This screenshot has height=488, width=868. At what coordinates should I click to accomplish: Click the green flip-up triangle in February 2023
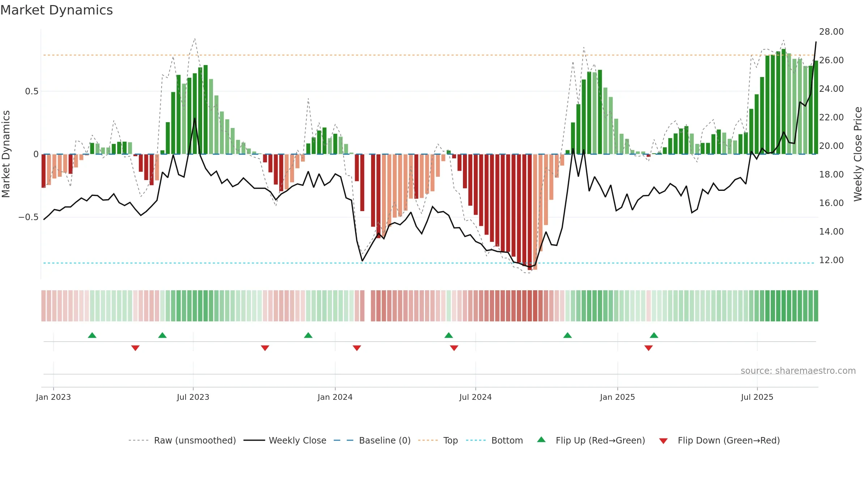pos(92,335)
